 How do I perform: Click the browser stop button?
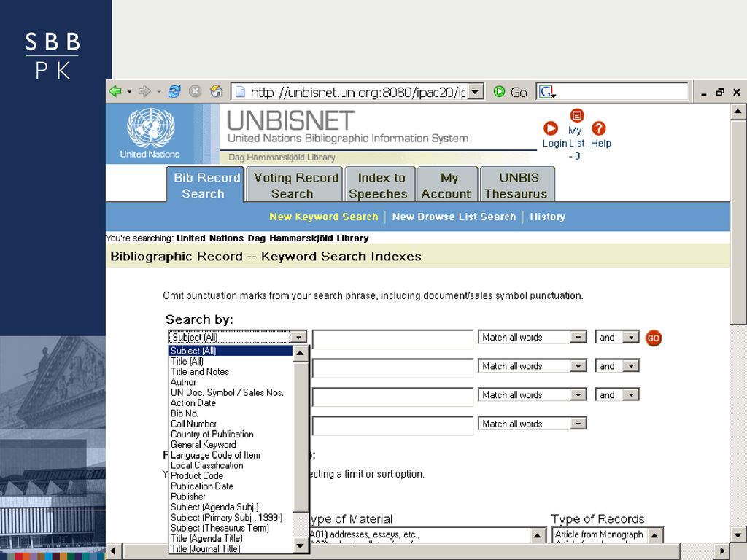(x=196, y=91)
